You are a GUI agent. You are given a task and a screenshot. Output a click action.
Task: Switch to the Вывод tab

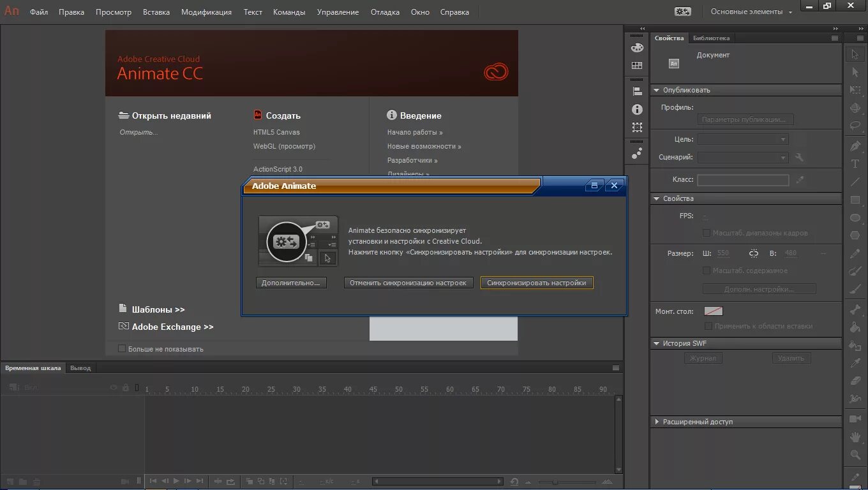(80, 367)
